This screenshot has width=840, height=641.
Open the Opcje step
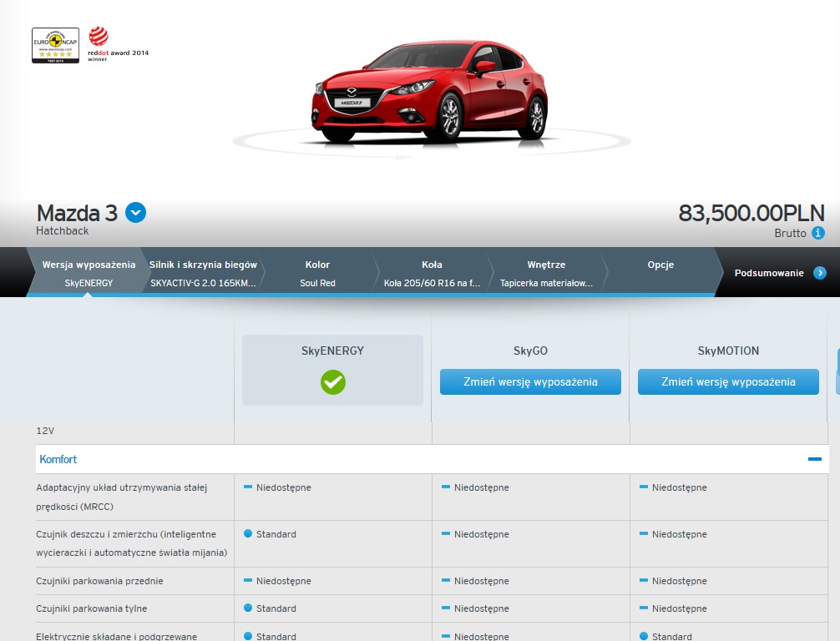(x=660, y=273)
